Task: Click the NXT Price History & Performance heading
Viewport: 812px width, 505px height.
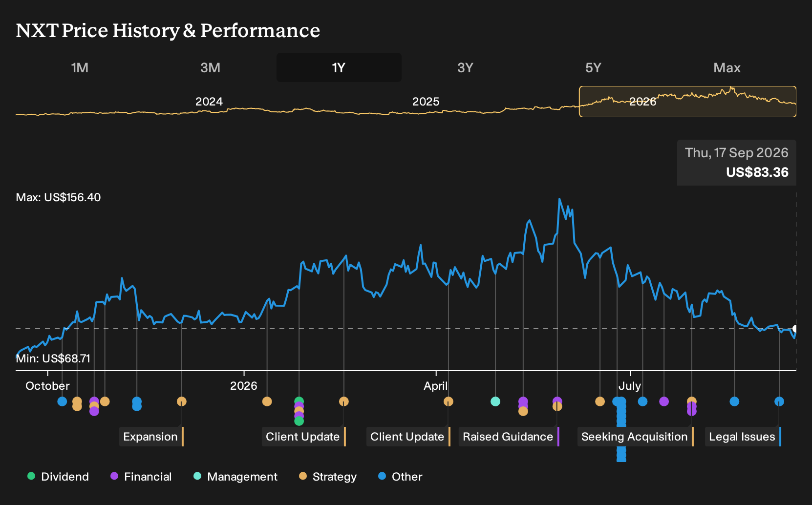Action: click(x=168, y=30)
